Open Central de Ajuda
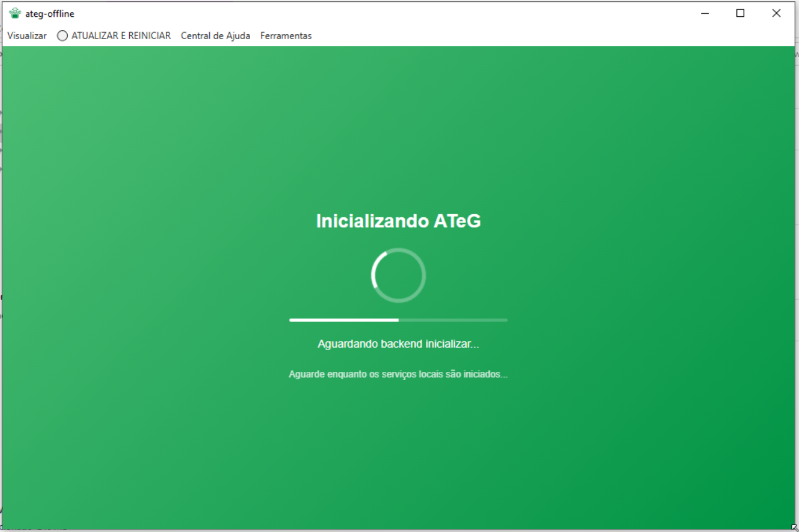 [215, 36]
